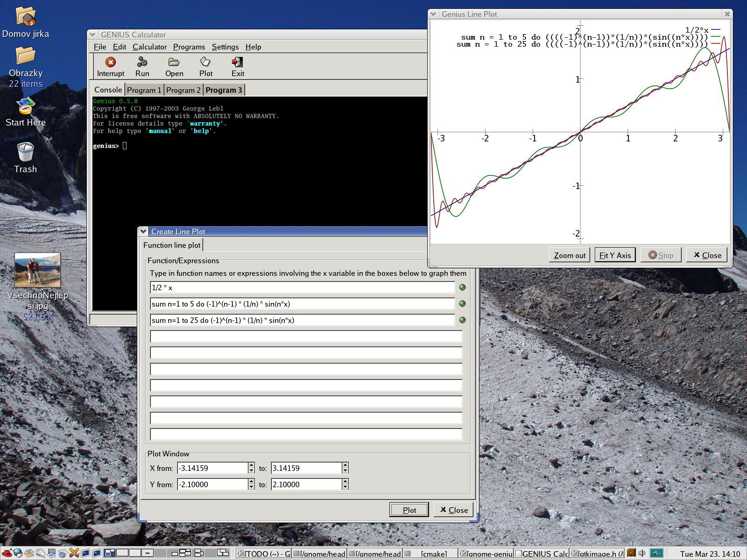Click the Interrupt toolbar icon

click(x=111, y=62)
